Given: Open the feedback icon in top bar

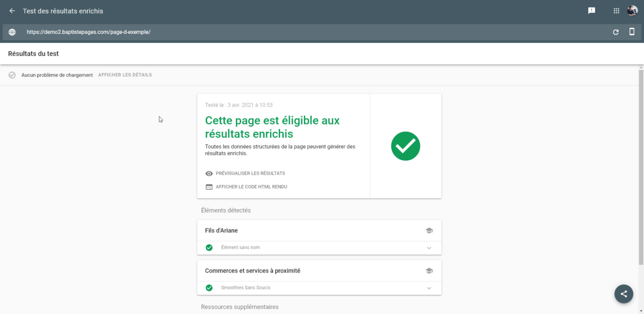Looking at the screenshot, I should pos(591,11).
